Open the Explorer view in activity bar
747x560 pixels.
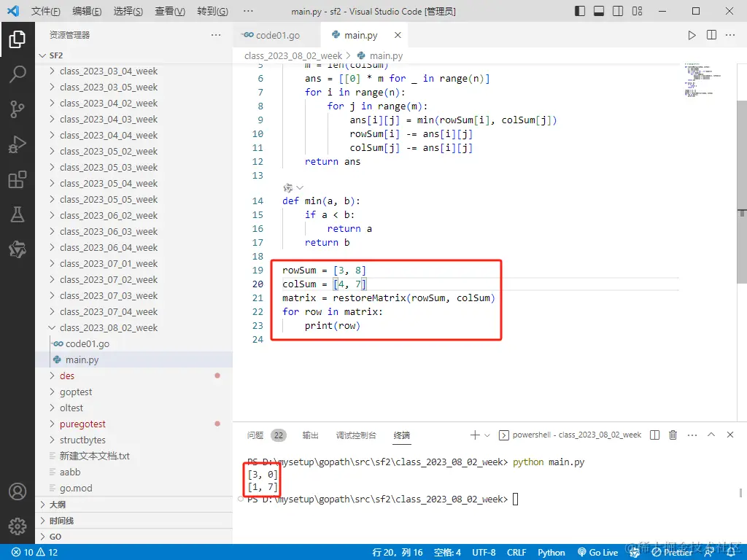(18, 39)
